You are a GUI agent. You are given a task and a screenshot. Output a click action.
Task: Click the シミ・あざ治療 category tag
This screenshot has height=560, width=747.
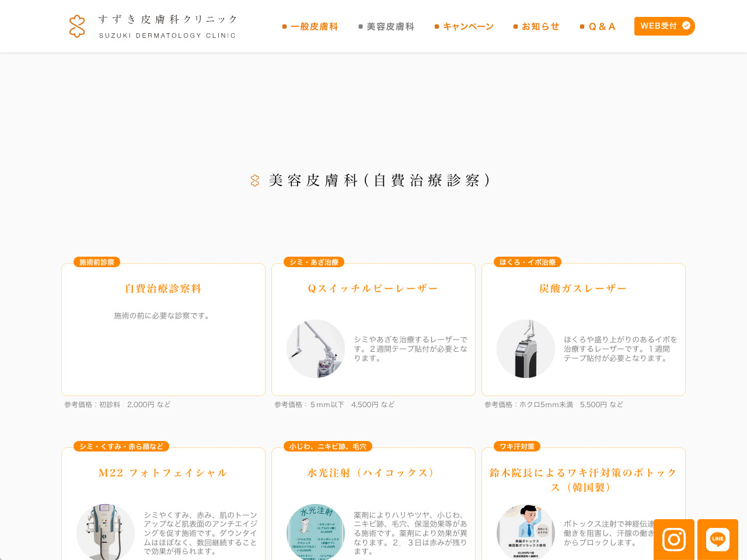[x=314, y=262]
